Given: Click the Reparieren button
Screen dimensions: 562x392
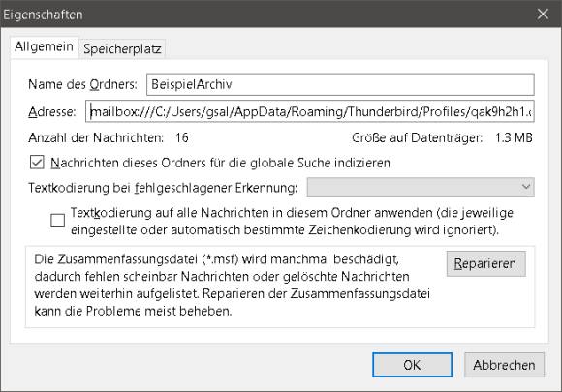Looking at the screenshot, I should (x=486, y=263).
